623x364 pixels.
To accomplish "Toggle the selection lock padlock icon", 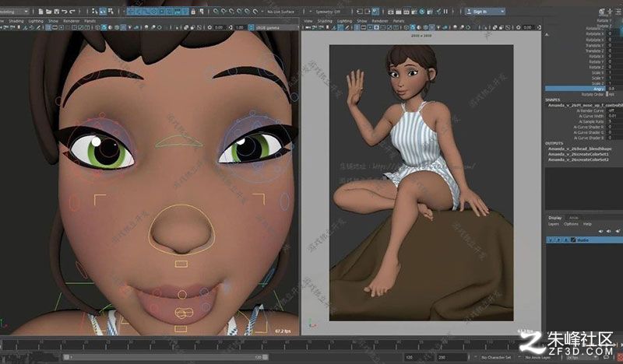I will (x=193, y=12).
